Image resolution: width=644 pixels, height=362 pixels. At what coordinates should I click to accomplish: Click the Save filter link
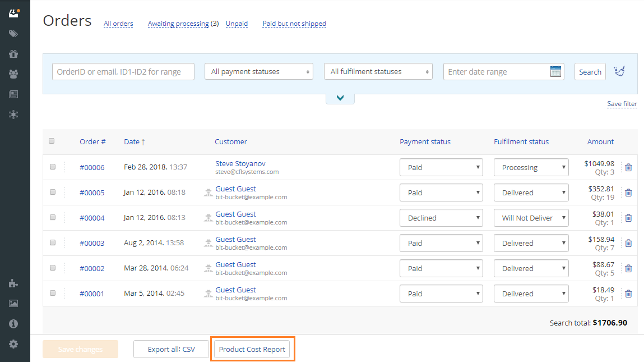622,104
